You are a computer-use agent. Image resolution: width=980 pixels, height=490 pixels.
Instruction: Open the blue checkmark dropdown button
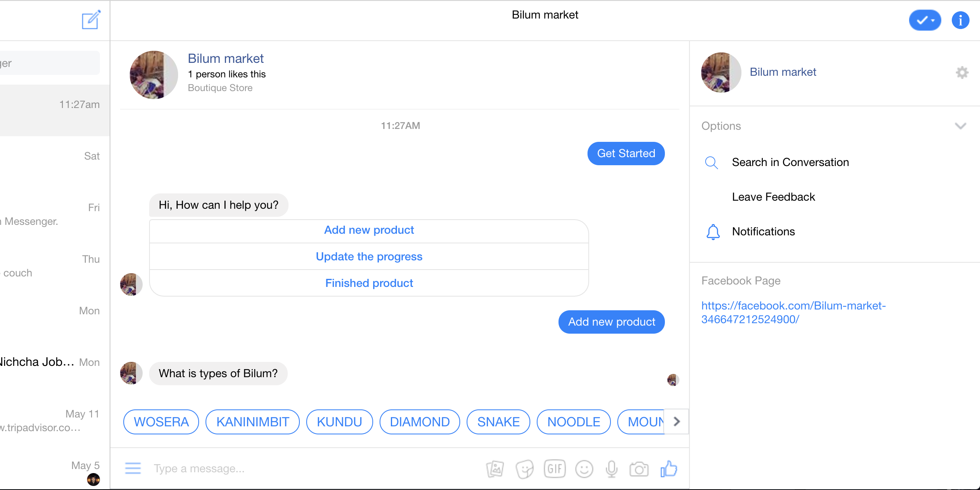925,20
